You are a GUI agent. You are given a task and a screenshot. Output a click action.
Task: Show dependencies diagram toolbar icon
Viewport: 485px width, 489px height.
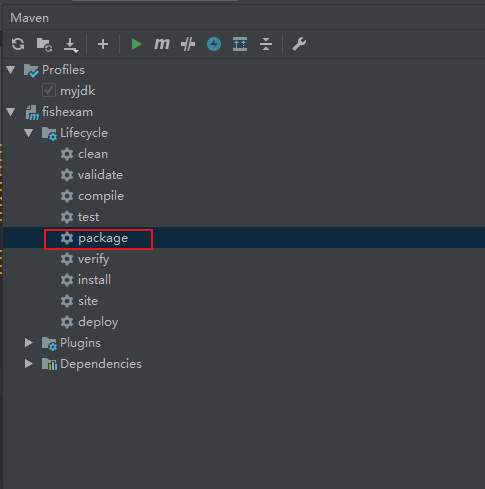[240, 44]
